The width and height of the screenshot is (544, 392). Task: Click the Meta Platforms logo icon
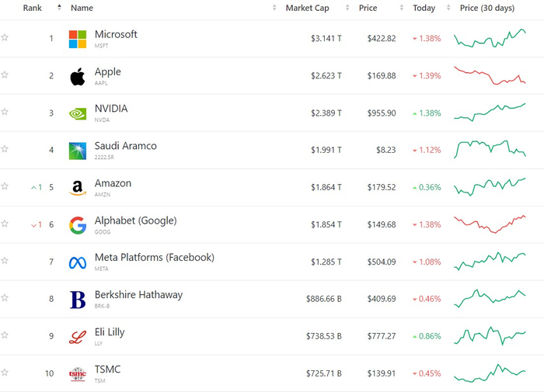78,262
